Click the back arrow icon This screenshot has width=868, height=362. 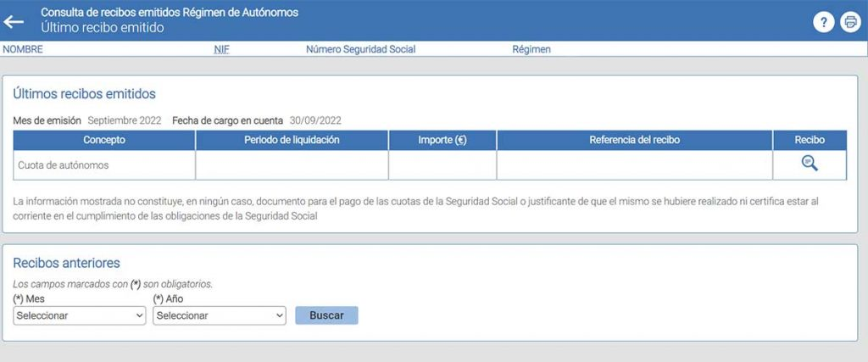point(14,21)
